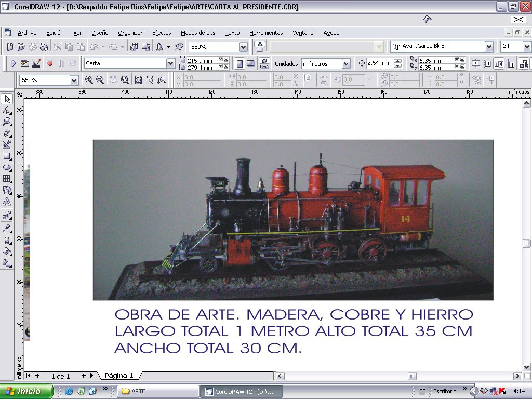532x399 pixels.
Task: Open the AvantGarde Bk BT font dropdown
Action: (489, 46)
